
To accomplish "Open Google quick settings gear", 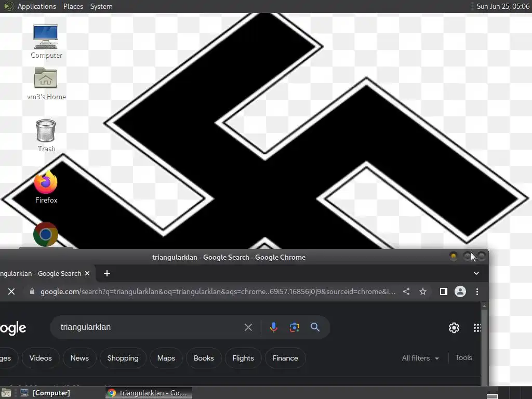I will click(x=454, y=328).
